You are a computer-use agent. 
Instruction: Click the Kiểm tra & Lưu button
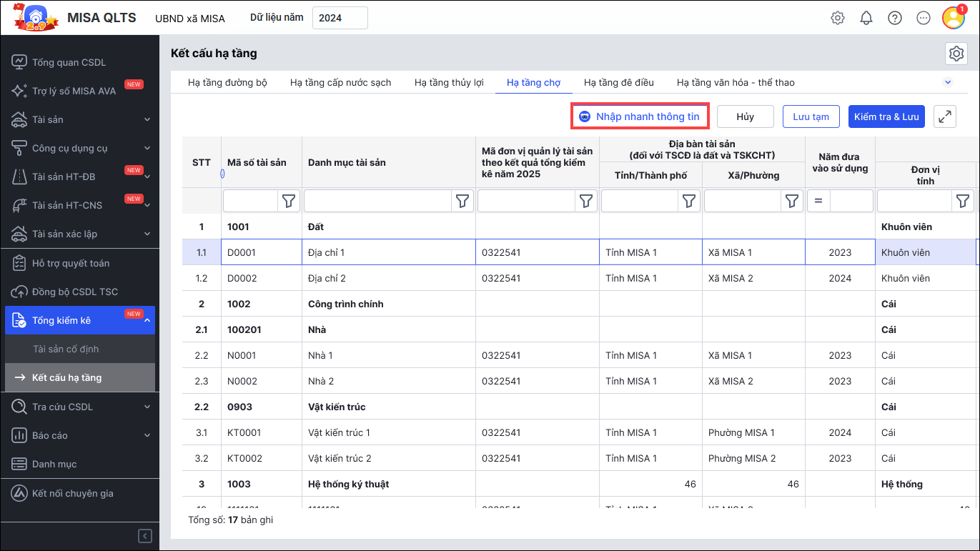(886, 116)
